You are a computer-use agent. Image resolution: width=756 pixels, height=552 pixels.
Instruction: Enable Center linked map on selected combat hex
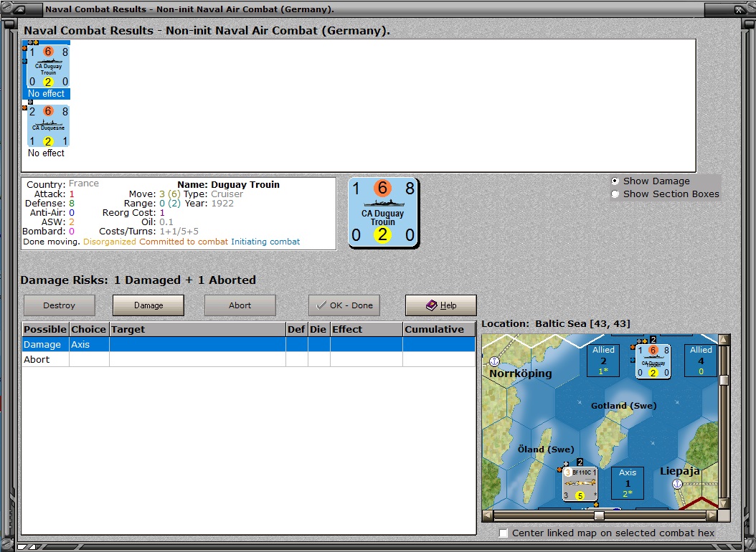504,533
